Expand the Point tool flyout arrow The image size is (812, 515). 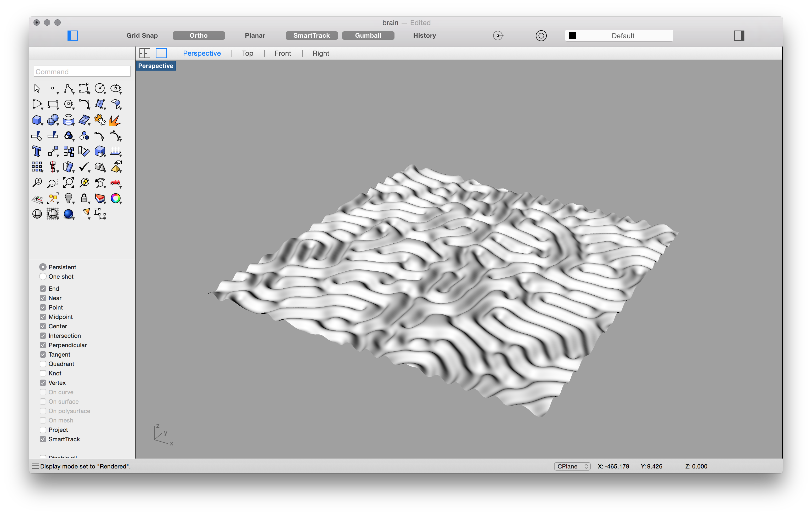[58, 93]
